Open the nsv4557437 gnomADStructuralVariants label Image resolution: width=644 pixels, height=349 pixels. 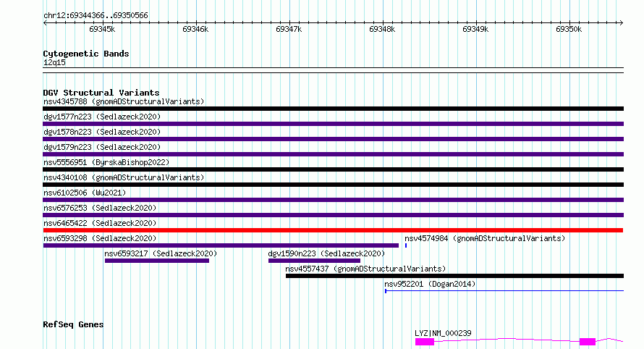point(365,269)
